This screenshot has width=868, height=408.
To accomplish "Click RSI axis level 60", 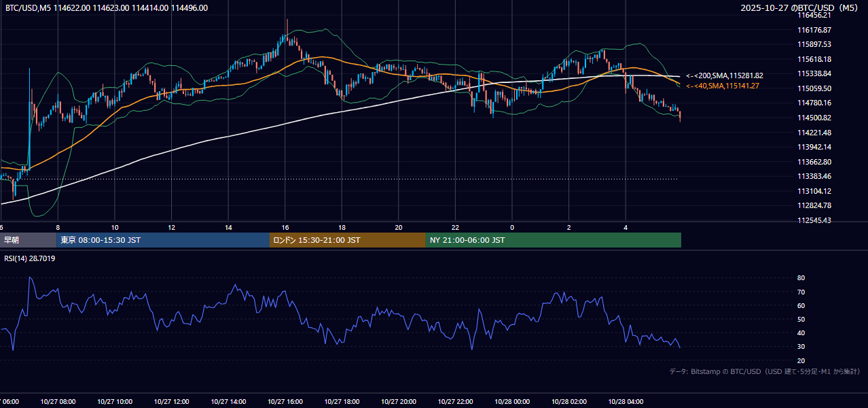I will point(801,305).
